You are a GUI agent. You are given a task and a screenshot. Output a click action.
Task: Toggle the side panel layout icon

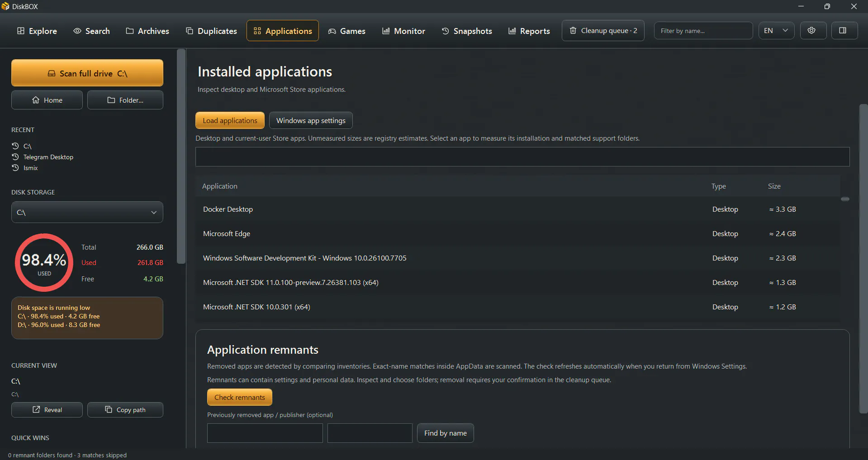click(x=844, y=31)
